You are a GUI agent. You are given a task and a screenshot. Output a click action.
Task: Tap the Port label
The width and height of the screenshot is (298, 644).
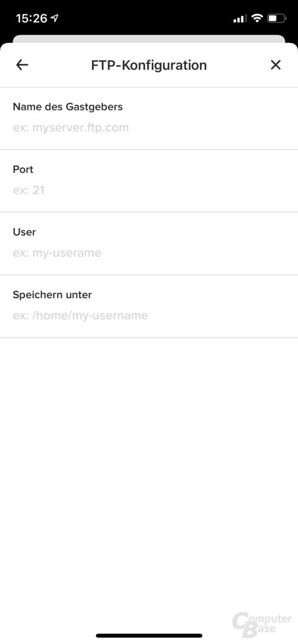coord(23,169)
